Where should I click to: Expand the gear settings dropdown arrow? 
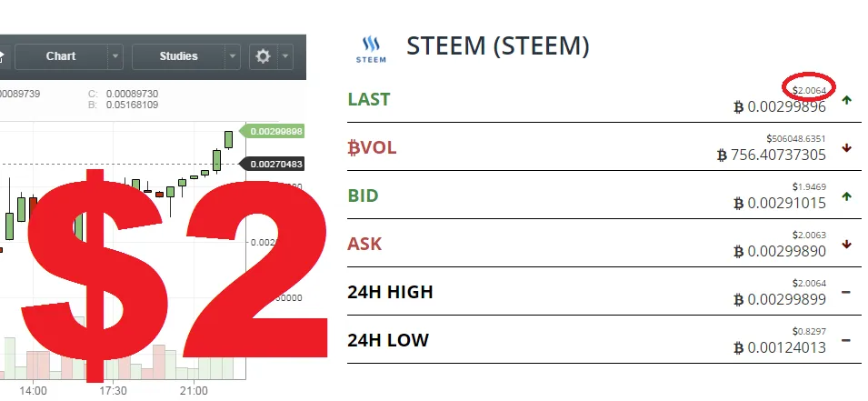pos(285,56)
